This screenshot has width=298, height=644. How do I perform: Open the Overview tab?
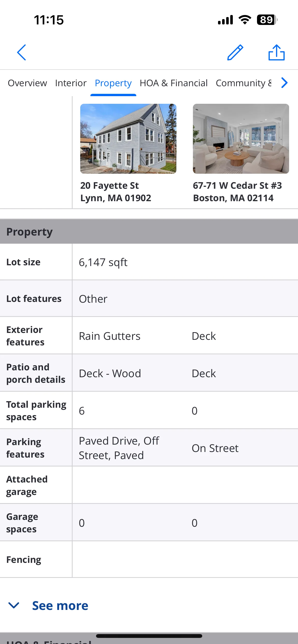pos(27,83)
